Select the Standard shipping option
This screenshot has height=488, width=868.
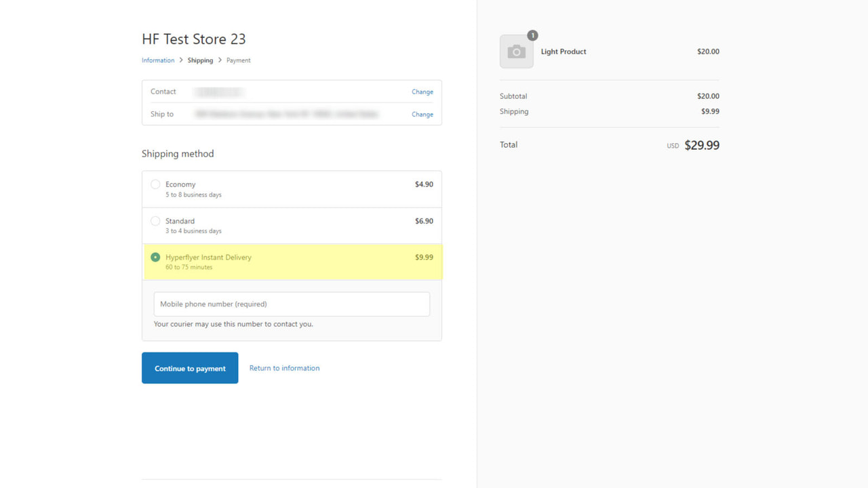click(155, 220)
